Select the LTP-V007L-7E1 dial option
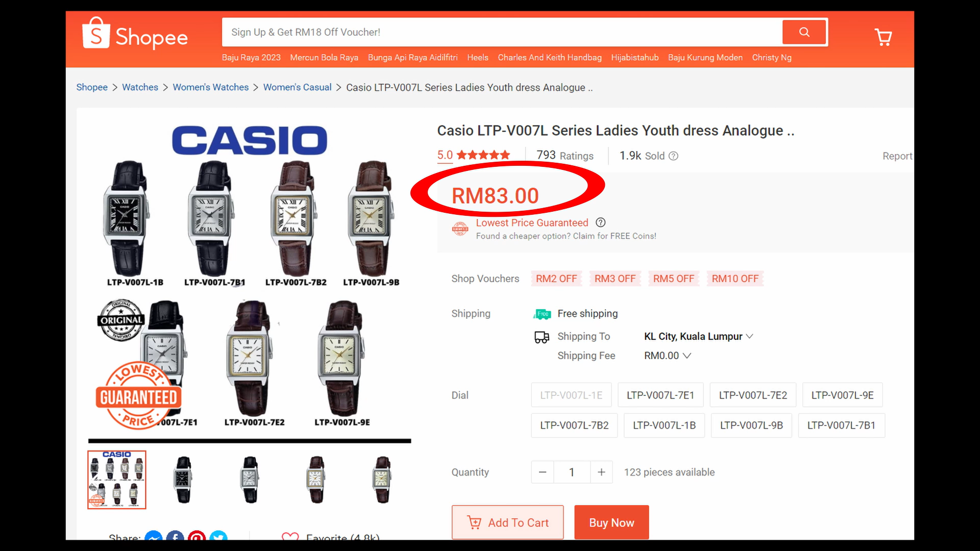The width and height of the screenshot is (980, 551). pyautogui.click(x=660, y=395)
